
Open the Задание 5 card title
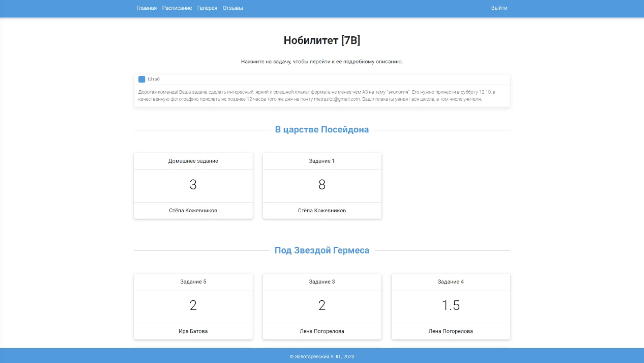pos(193,282)
